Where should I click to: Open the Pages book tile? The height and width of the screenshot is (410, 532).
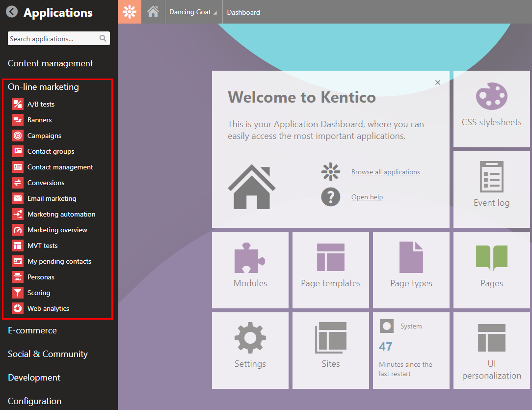pos(492,270)
